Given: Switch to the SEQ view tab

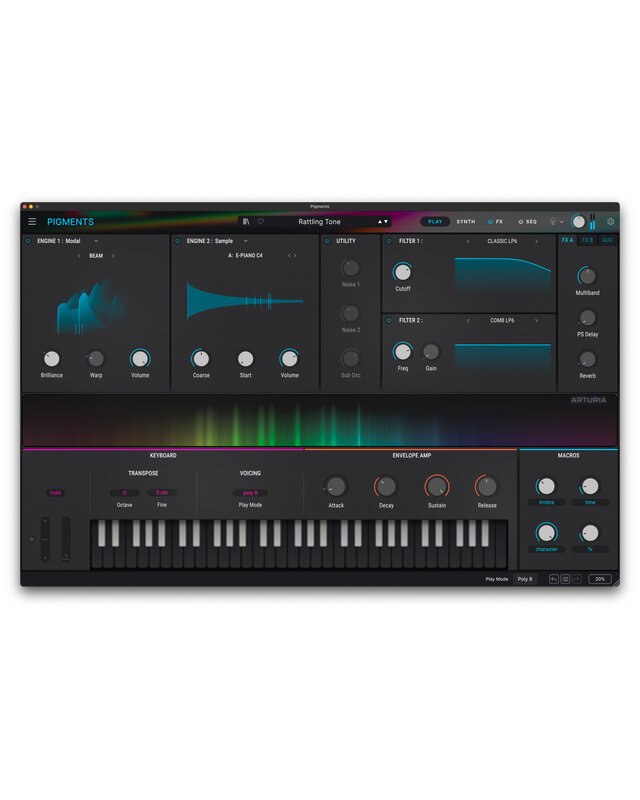Looking at the screenshot, I should (x=531, y=222).
